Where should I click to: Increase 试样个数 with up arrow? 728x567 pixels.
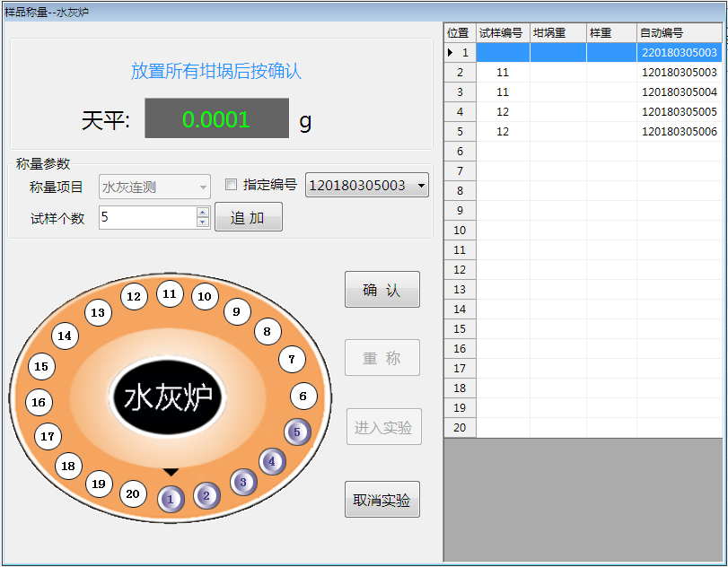(202, 212)
